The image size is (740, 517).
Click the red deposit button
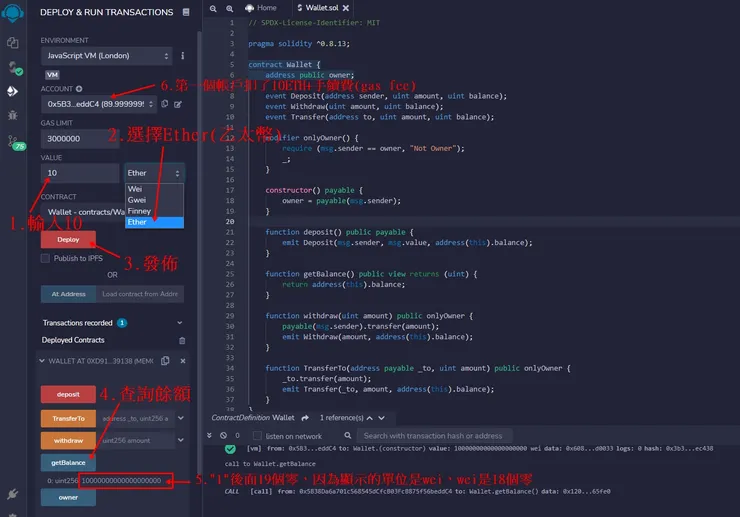68,395
